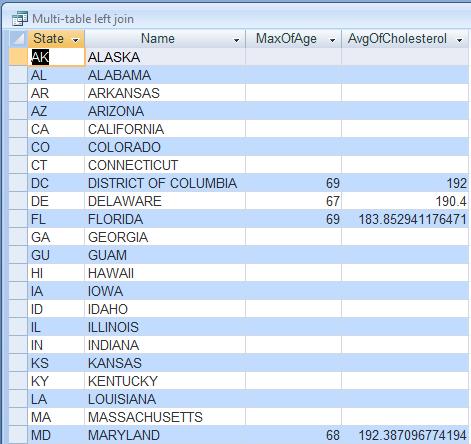Click the CALIFORNIA name cell
The width and height of the screenshot is (471, 444).
165,129
